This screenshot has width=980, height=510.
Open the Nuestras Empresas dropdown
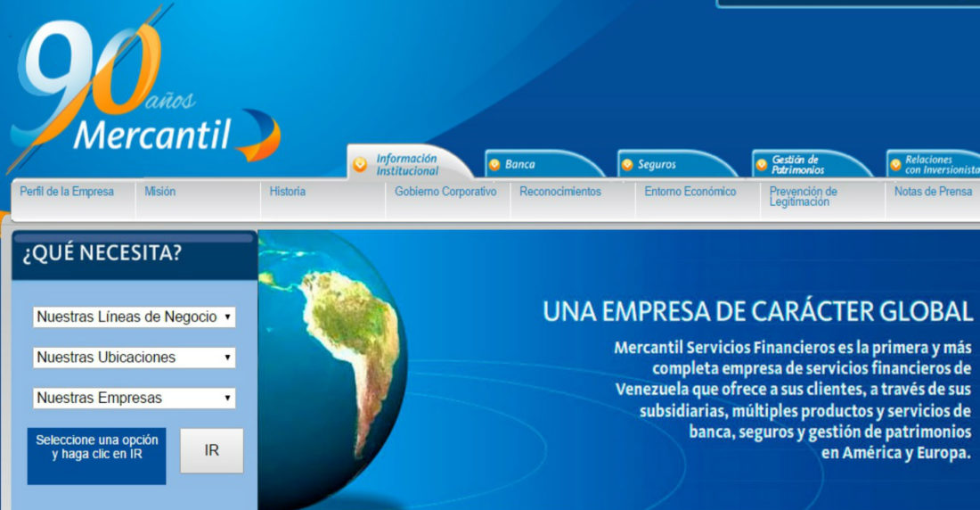134,399
